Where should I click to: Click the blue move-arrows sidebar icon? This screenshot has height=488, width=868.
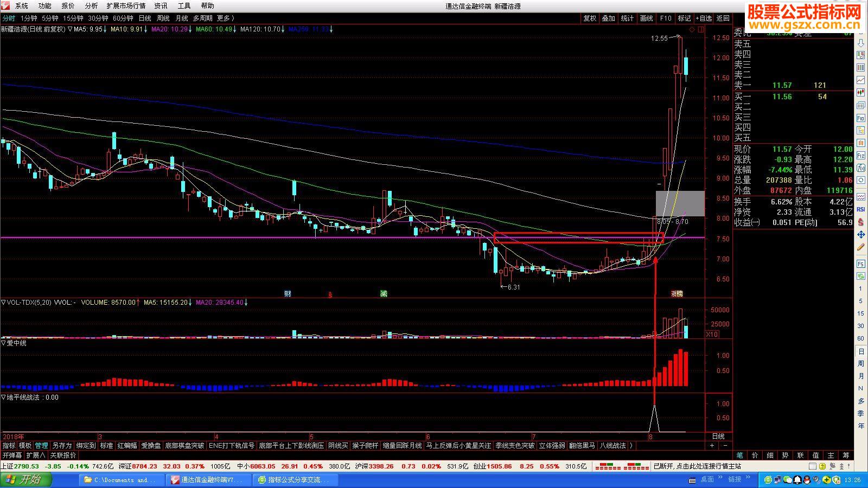(x=861, y=234)
